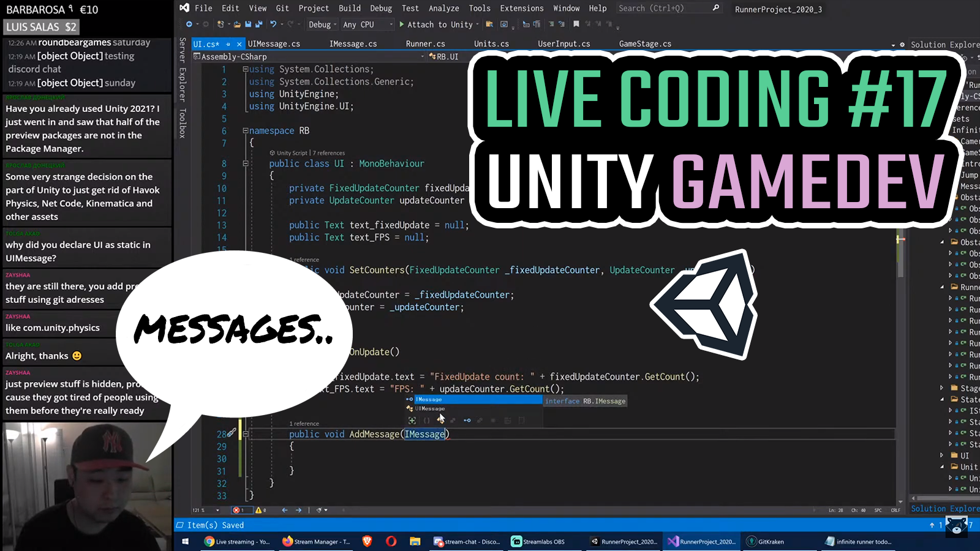
Task: Open the File menu
Action: (203, 8)
